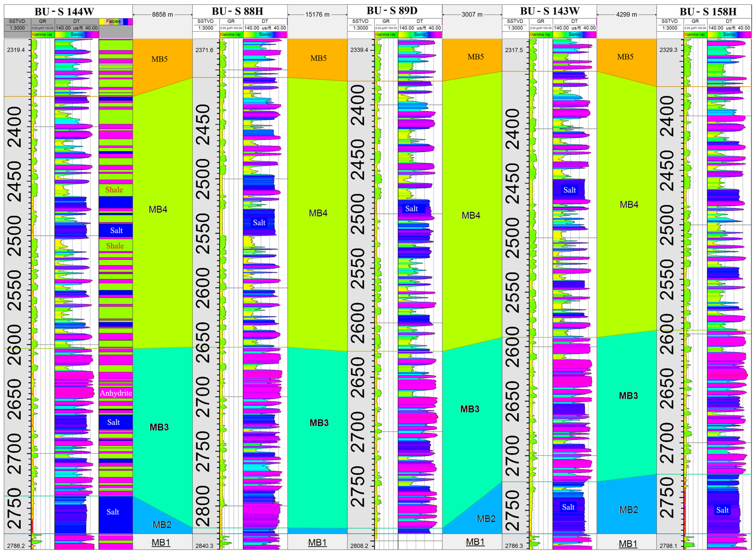The height and width of the screenshot is (555, 756).
Task: Click the Gamma ray legend under BU-S 143W
Action: tap(541, 34)
